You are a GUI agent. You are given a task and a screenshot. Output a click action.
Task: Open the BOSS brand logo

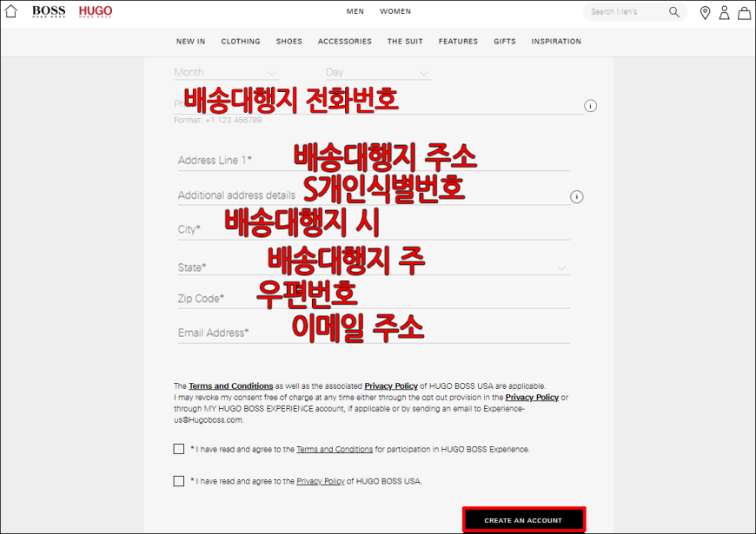(x=49, y=11)
